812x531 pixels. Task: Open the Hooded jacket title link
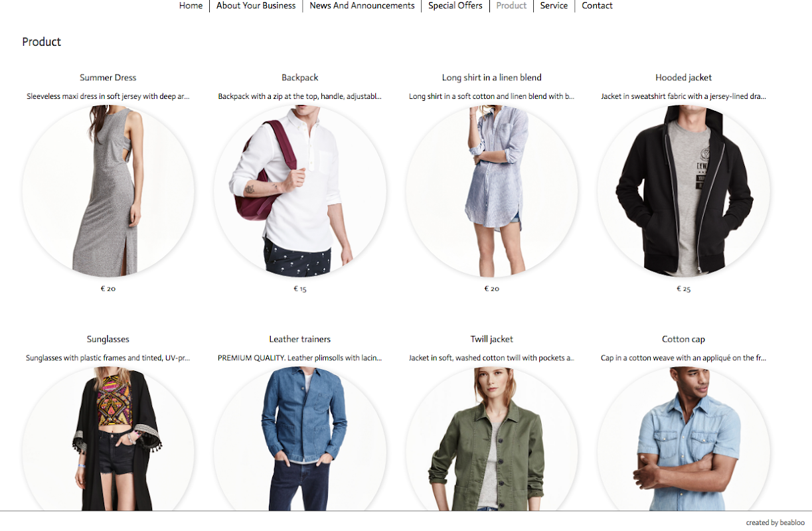684,78
